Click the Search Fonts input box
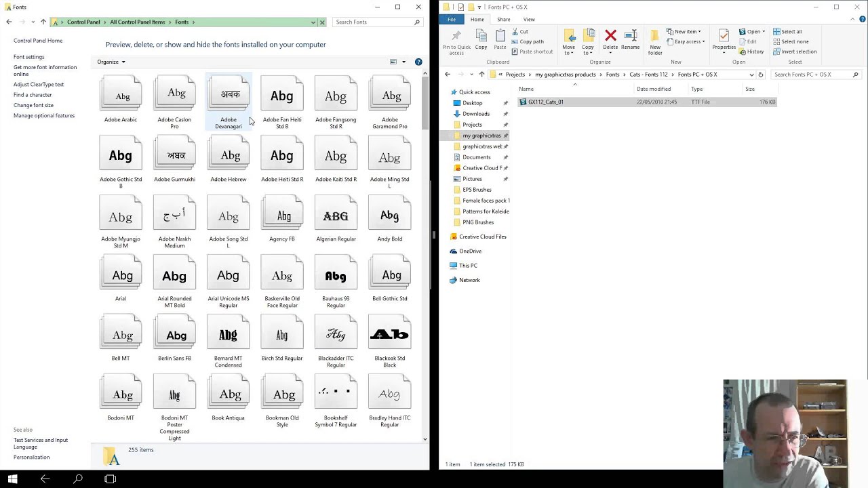This screenshot has height=488, width=868. tap(378, 22)
